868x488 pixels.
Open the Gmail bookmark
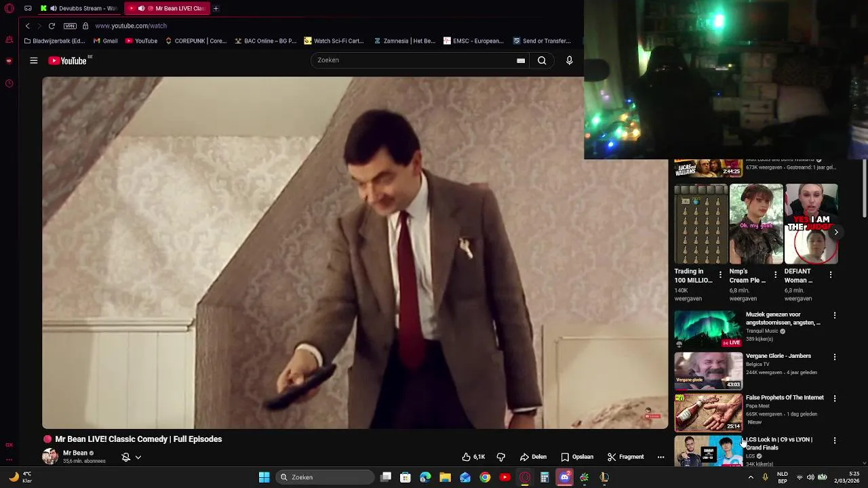click(x=105, y=41)
